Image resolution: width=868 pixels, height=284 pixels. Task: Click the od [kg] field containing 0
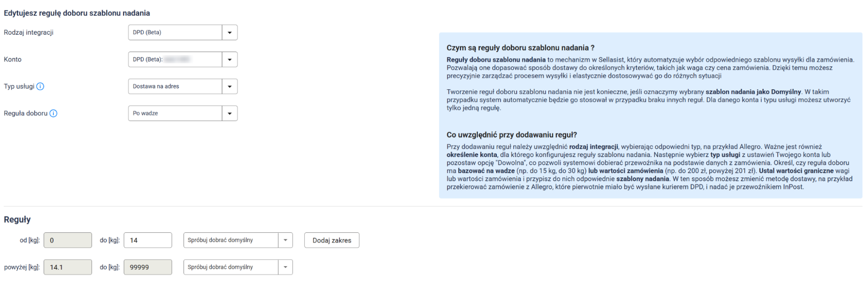tap(68, 240)
